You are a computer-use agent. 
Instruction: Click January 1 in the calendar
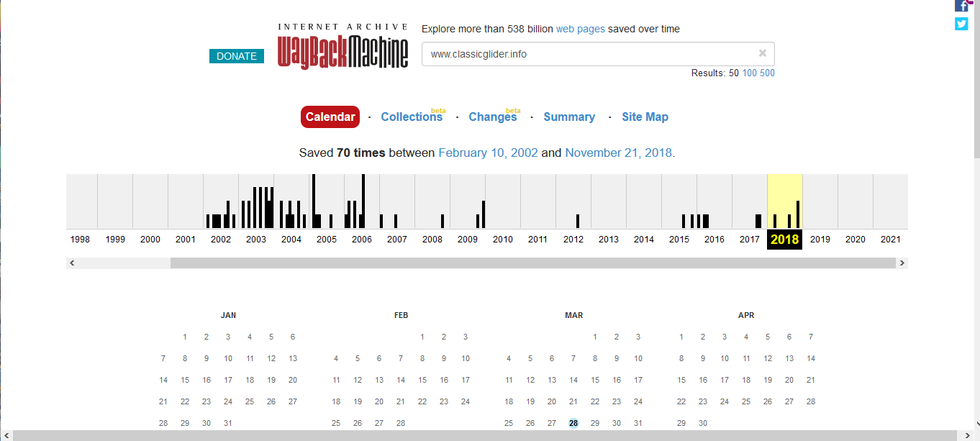185,337
